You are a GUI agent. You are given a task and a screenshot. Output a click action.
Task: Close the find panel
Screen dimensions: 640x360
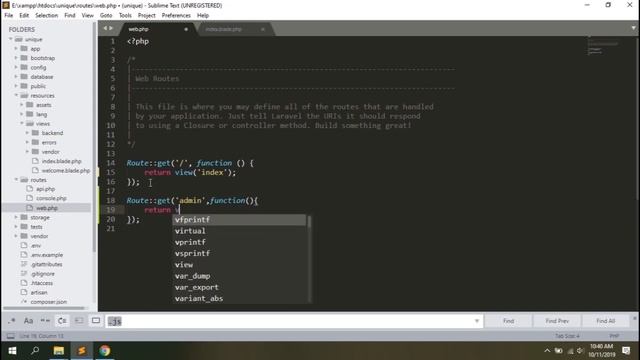[635, 318]
